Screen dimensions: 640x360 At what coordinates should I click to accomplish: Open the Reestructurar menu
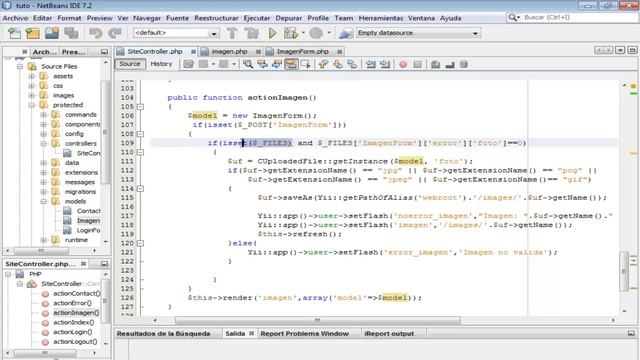(216, 18)
